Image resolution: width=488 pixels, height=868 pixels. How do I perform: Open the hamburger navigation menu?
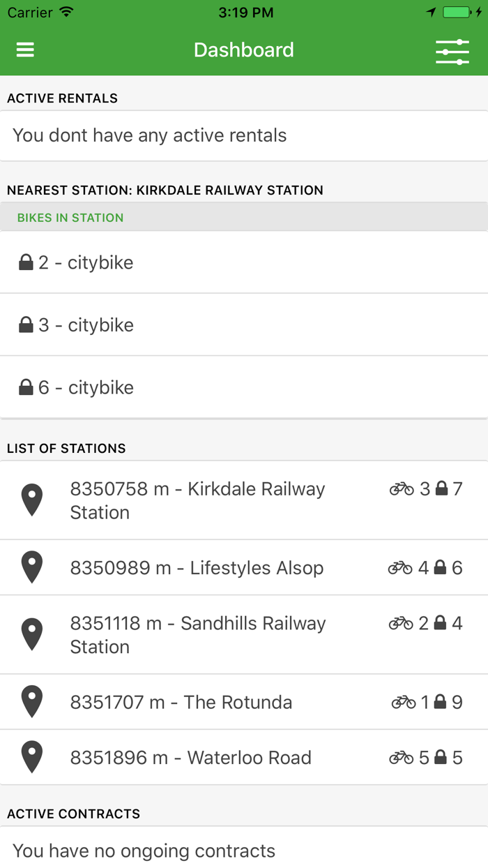point(24,50)
